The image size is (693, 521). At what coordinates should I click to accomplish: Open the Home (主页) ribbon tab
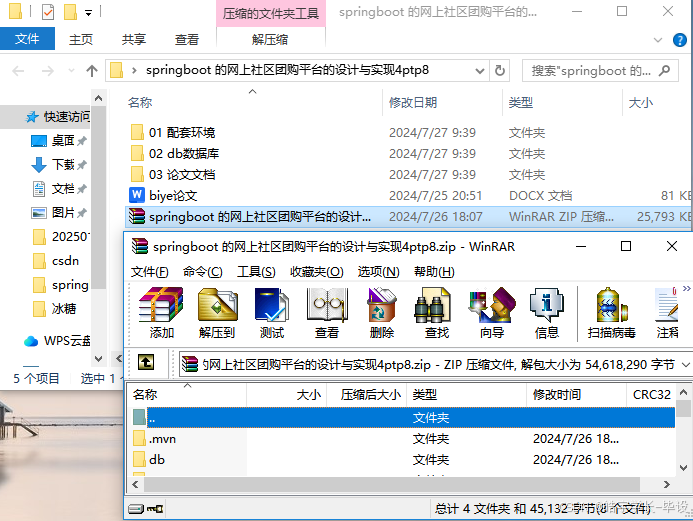click(81, 40)
